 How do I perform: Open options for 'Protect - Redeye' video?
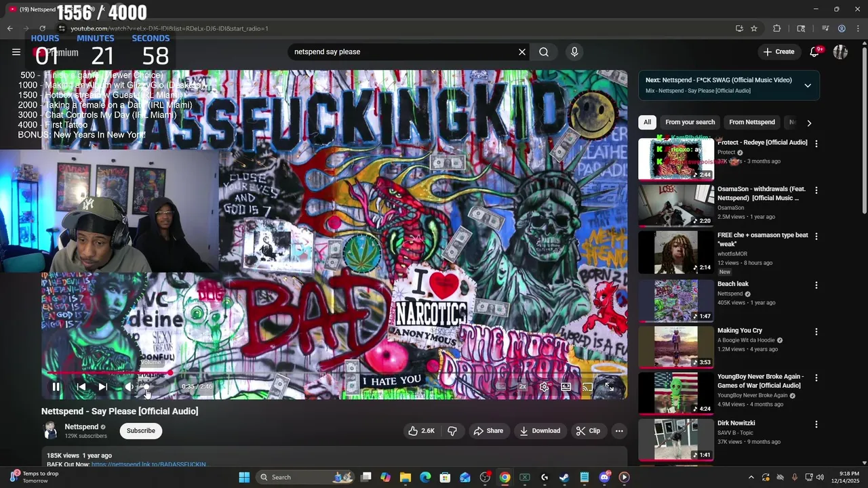pos(816,144)
